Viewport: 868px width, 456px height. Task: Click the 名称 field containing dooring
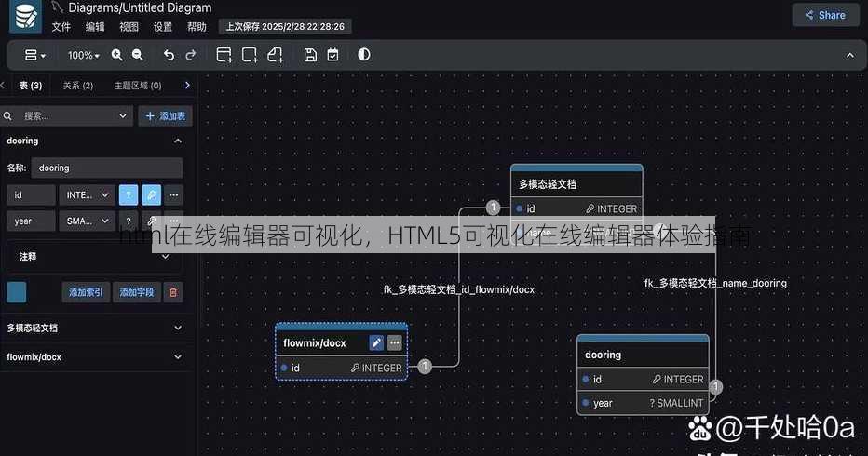click(106, 168)
